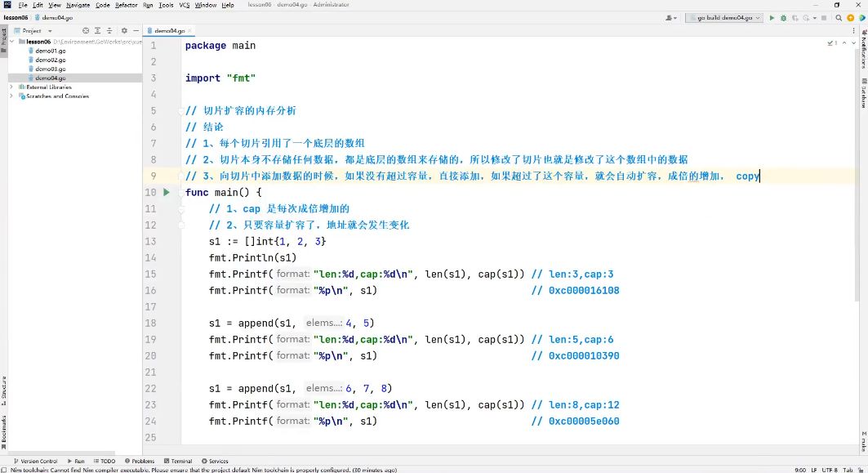This screenshot has height=473, width=868.
Task: Open the View menu
Action: point(54,5)
